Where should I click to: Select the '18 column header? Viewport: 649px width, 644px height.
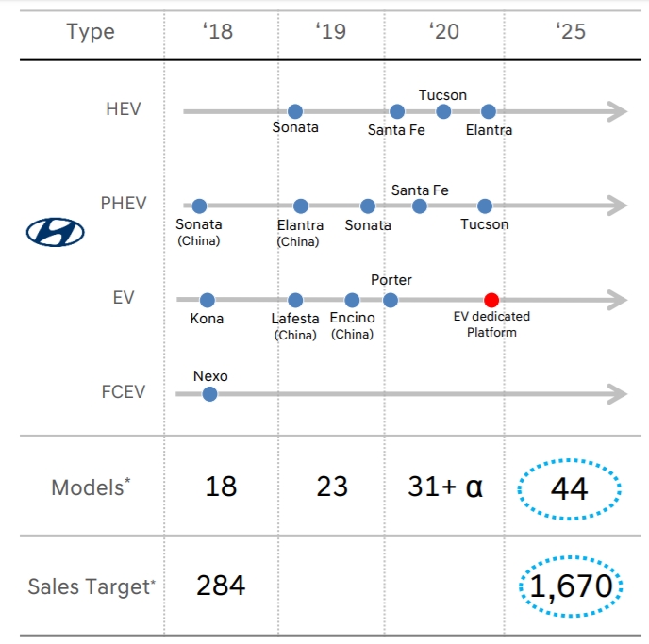click(x=217, y=31)
